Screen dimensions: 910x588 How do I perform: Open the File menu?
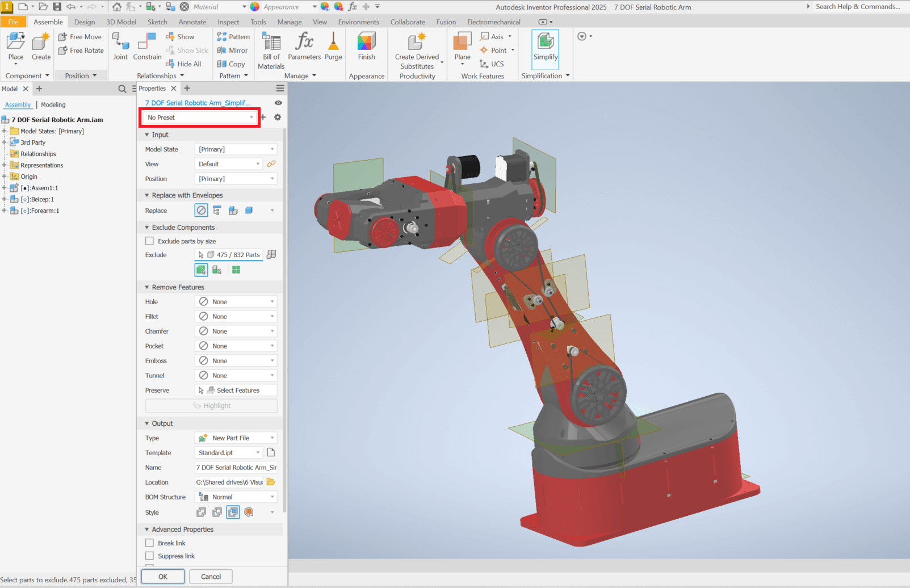(13, 22)
